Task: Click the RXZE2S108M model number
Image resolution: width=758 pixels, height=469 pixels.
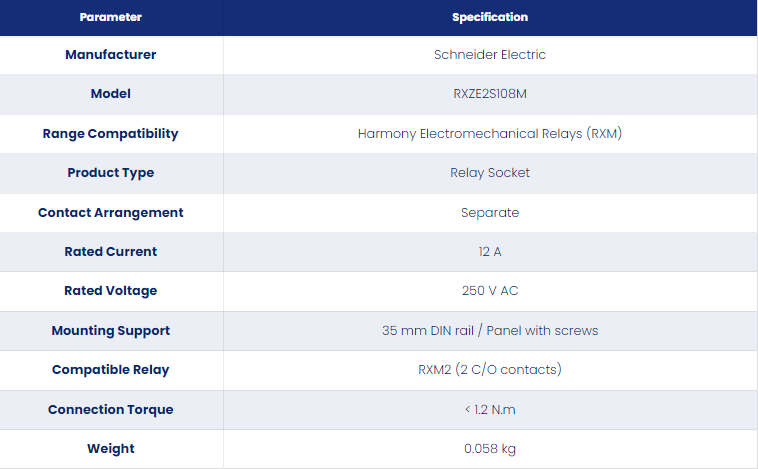Action: (490, 93)
